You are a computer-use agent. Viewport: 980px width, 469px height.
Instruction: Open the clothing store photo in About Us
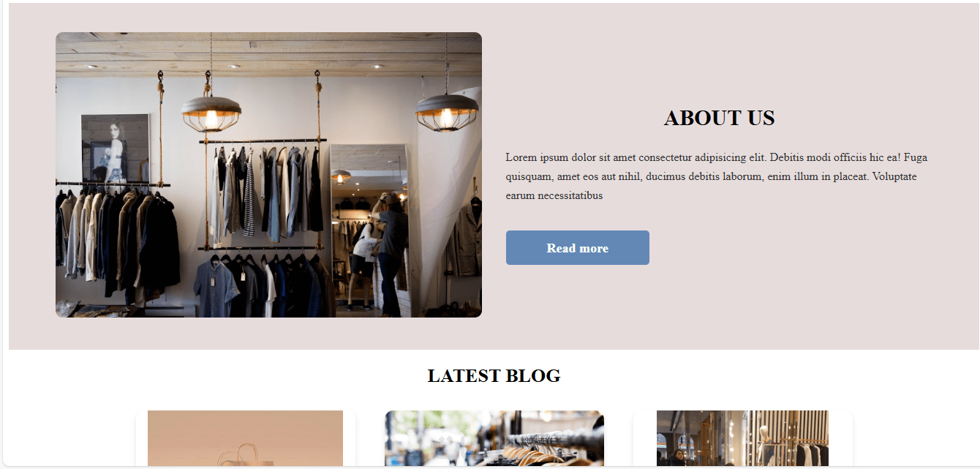pyautogui.click(x=268, y=175)
